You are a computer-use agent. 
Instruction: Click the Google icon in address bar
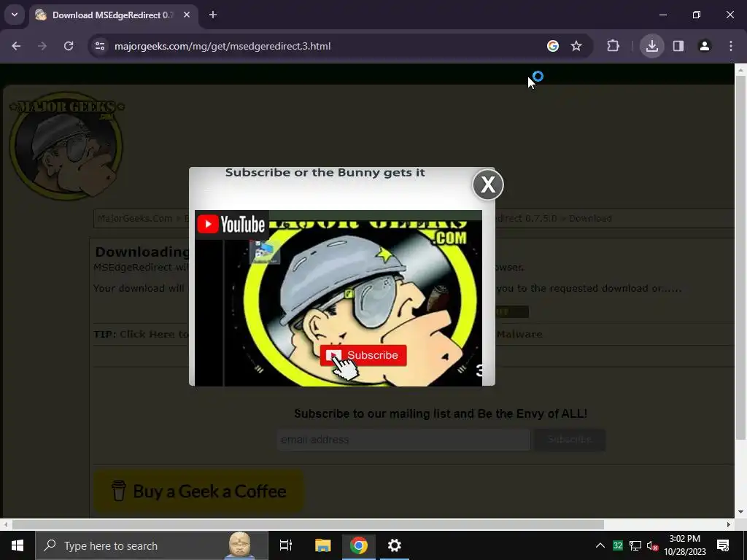point(553,46)
